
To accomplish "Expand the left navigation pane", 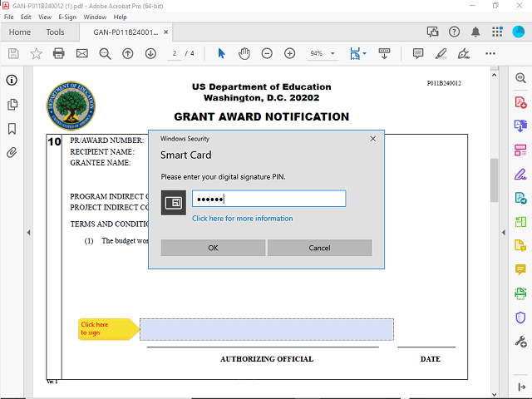I will tap(28, 233).
